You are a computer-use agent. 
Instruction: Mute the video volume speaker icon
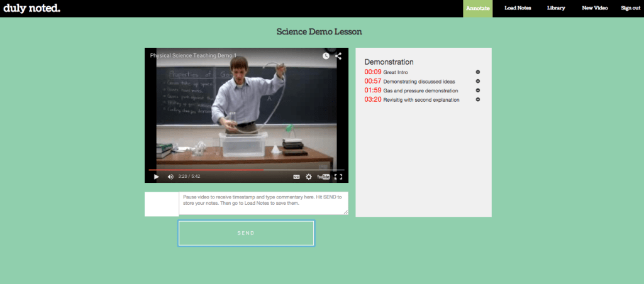(170, 177)
